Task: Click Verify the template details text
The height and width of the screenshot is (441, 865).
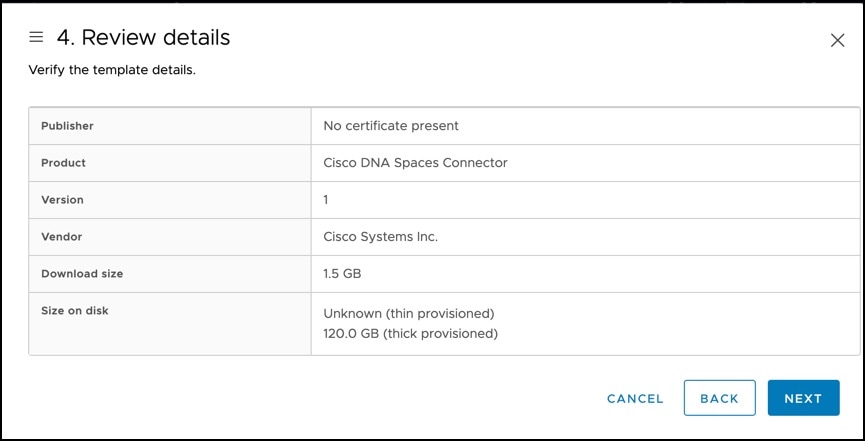Action: [112, 70]
